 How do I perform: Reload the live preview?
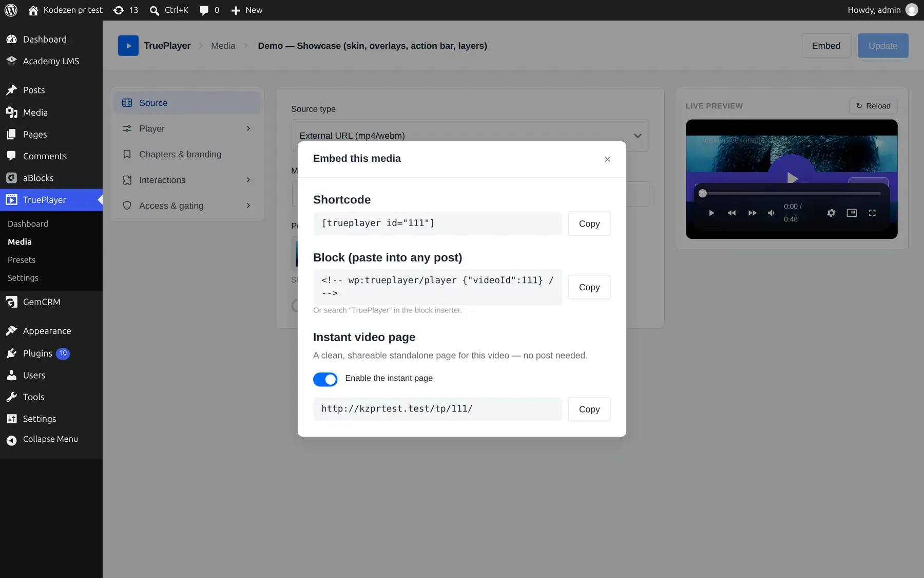[873, 106]
